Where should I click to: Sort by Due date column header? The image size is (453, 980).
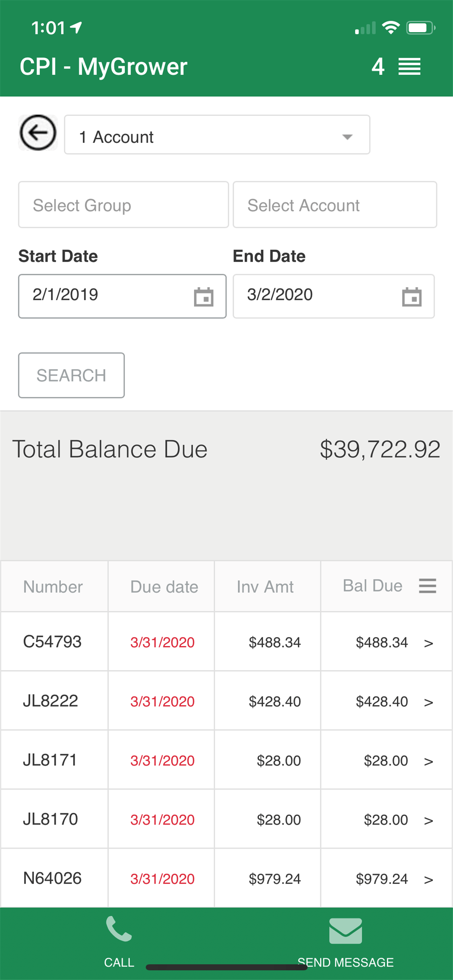(x=164, y=587)
